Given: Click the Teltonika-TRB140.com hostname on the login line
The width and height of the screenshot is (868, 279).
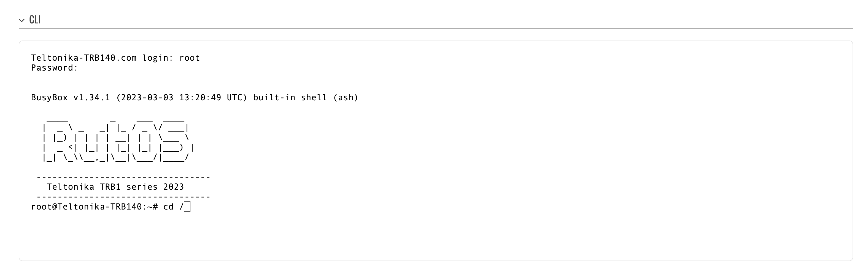Looking at the screenshot, I should (84, 58).
